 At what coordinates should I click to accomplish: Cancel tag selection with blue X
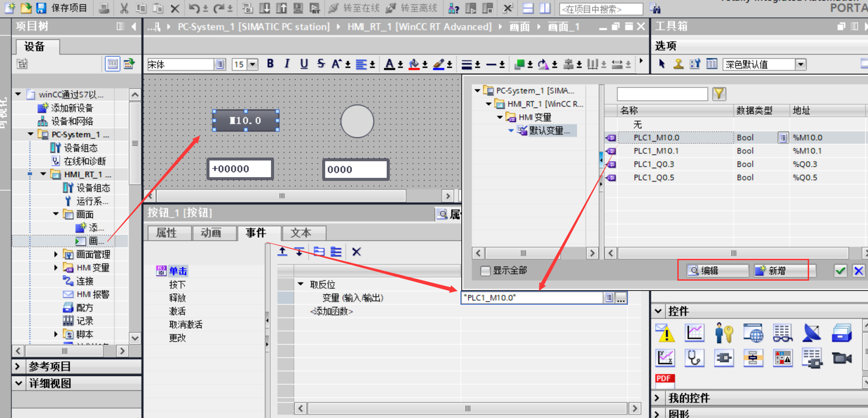(x=859, y=271)
